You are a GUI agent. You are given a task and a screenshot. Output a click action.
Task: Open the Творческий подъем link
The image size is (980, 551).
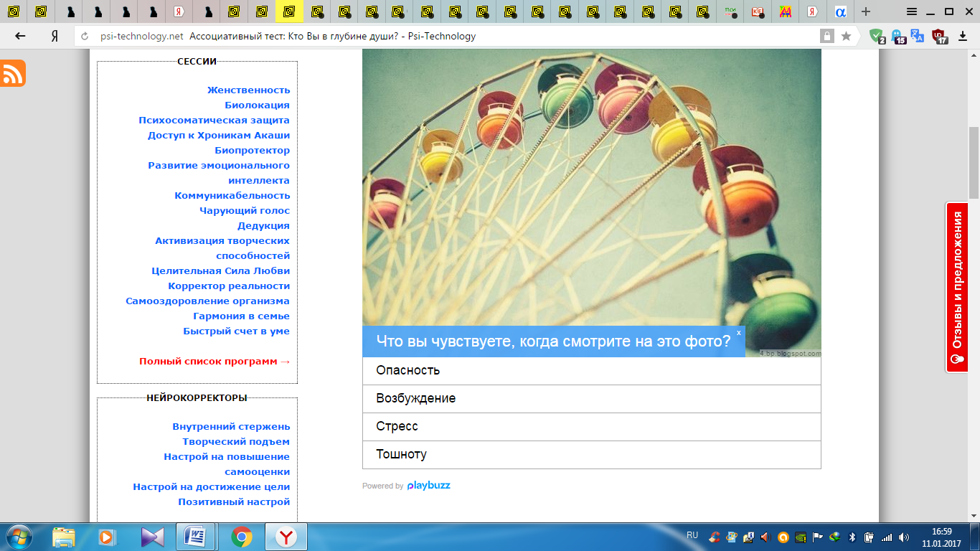click(236, 441)
